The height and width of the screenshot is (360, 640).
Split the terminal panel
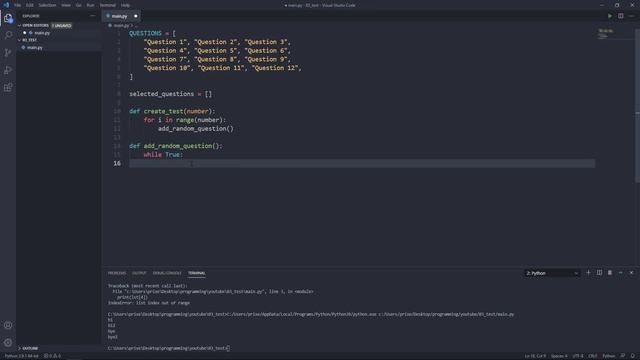point(599,273)
